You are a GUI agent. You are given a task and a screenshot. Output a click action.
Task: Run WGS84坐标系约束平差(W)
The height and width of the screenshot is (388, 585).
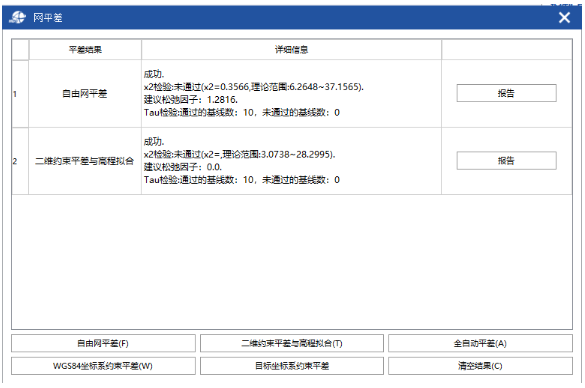[x=103, y=366]
